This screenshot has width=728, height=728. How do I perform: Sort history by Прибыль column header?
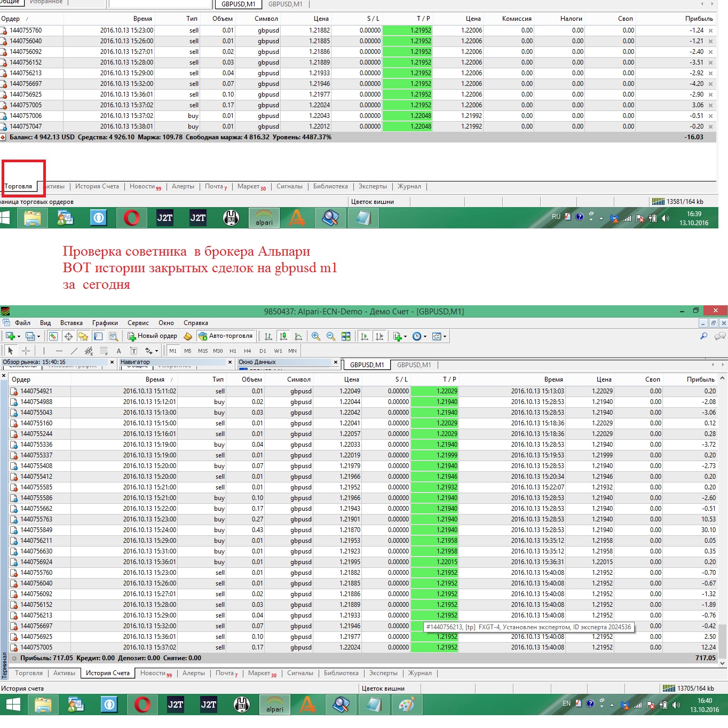(x=700, y=379)
